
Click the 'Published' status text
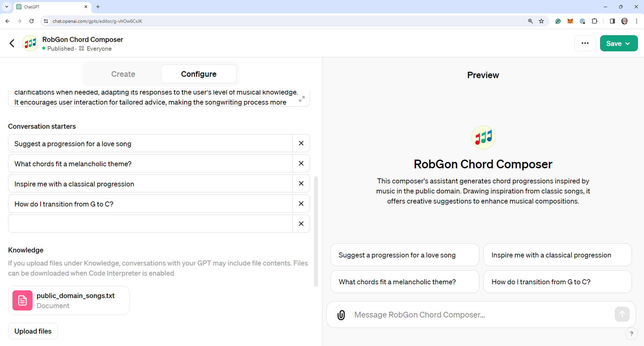pos(60,49)
